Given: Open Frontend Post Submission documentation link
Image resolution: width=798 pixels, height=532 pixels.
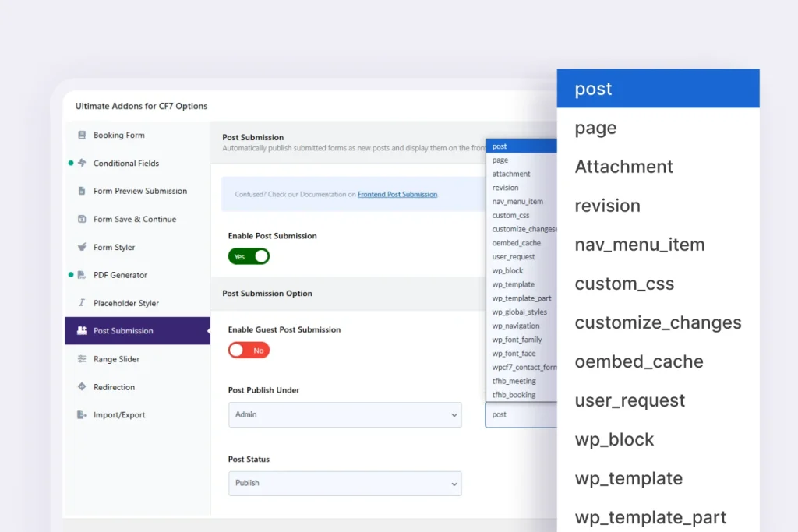Looking at the screenshot, I should (397, 194).
